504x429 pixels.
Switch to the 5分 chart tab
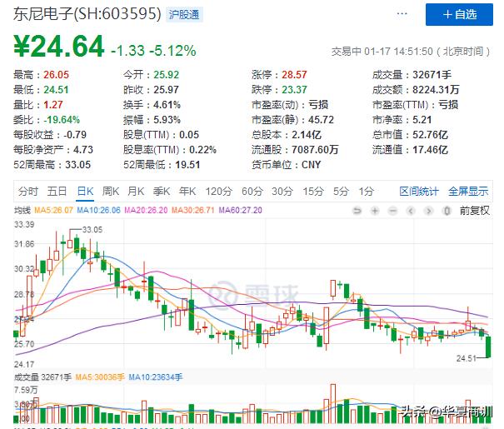pyautogui.click(x=341, y=192)
